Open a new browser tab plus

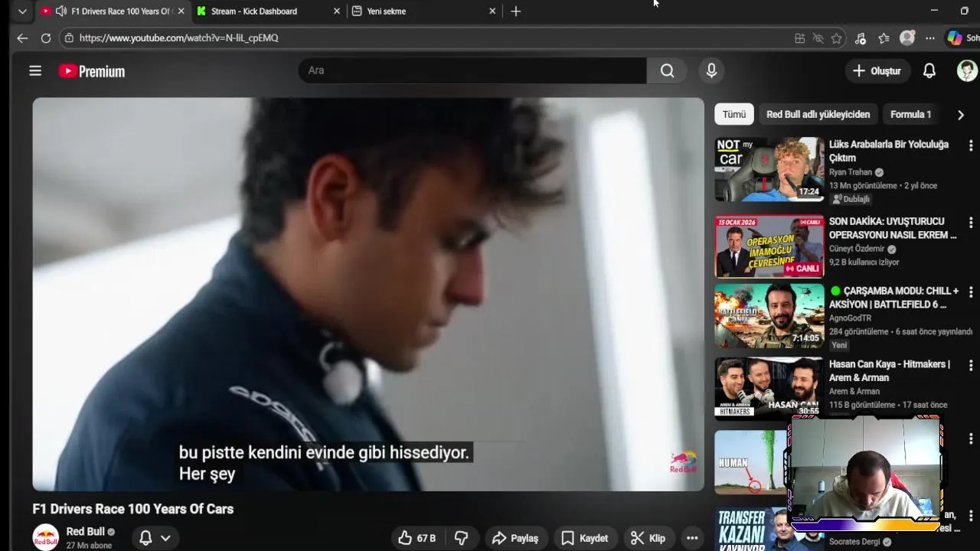click(x=516, y=11)
